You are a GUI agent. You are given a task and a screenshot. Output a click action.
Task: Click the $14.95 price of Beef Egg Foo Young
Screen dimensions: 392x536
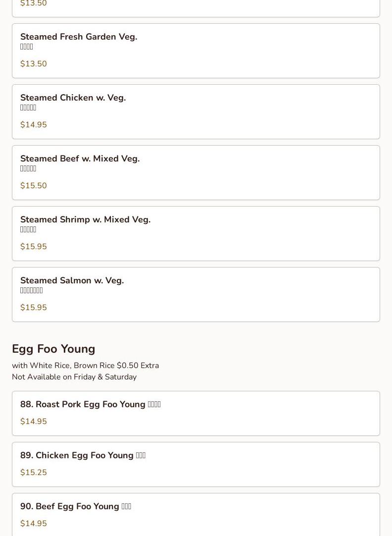pyautogui.click(x=34, y=524)
